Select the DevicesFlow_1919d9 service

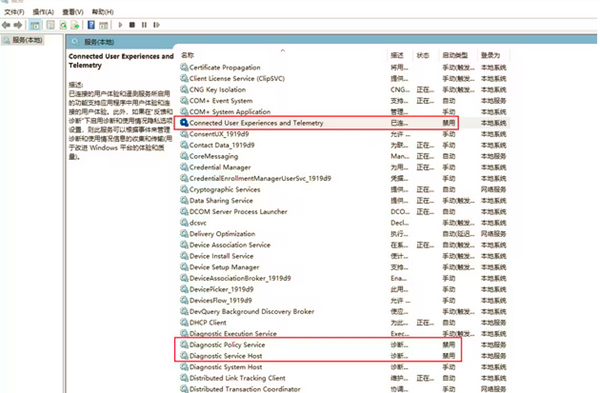coord(343,300)
